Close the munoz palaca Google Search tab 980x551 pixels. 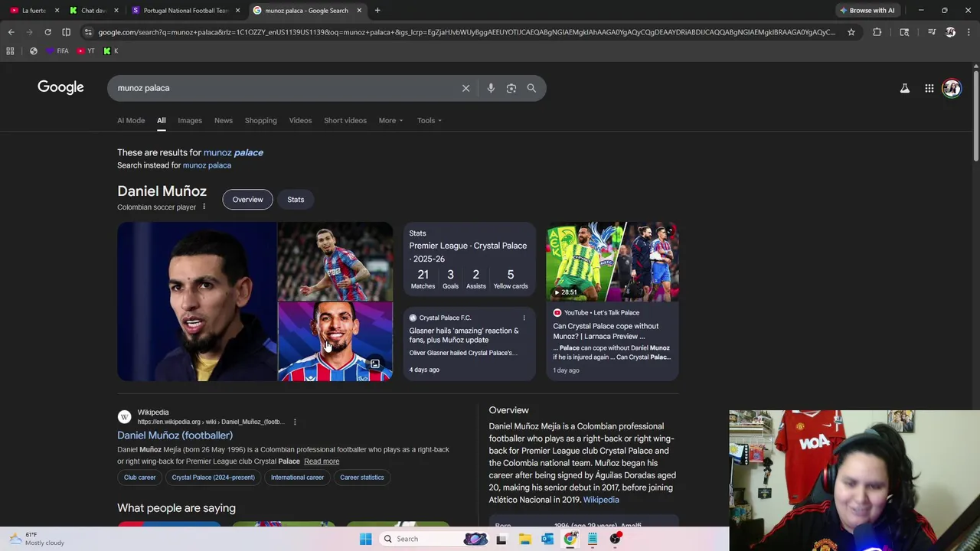pos(359,11)
